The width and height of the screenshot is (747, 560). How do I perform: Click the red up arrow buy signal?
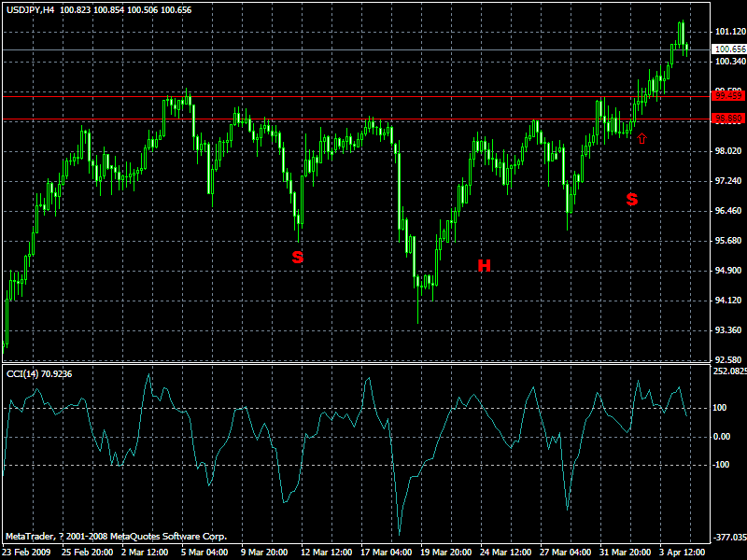(x=641, y=137)
